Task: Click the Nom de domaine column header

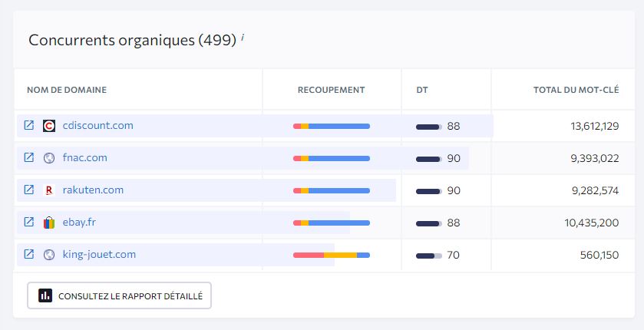Action: pyautogui.click(x=67, y=90)
